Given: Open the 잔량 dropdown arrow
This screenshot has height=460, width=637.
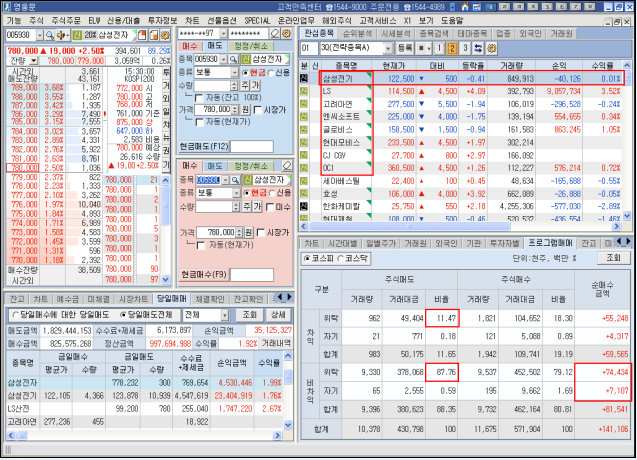Looking at the screenshot, I should [x=34, y=61].
